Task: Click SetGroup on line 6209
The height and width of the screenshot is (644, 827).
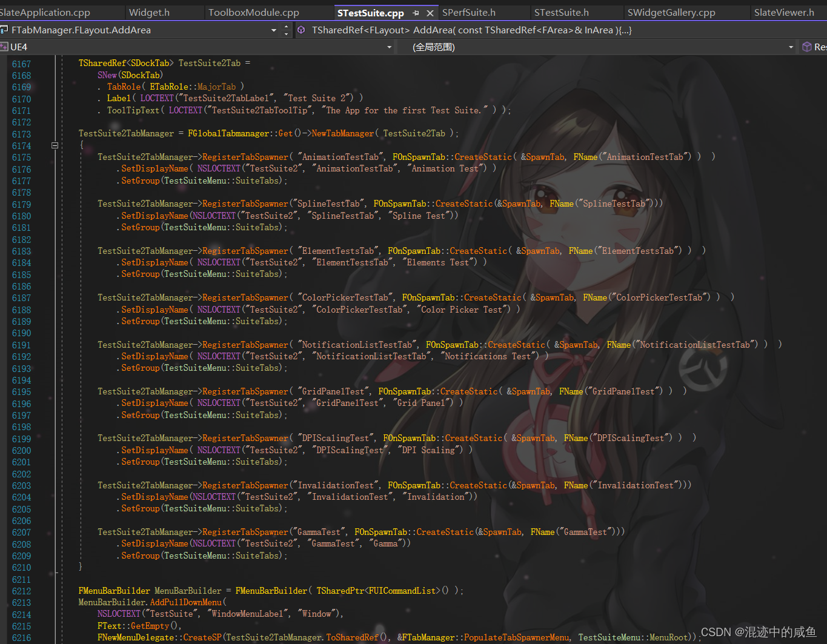Action: tap(140, 556)
